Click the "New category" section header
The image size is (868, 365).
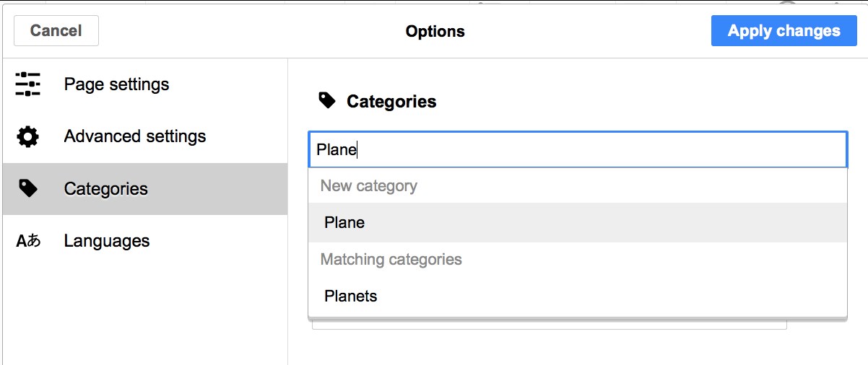click(369, 186)
